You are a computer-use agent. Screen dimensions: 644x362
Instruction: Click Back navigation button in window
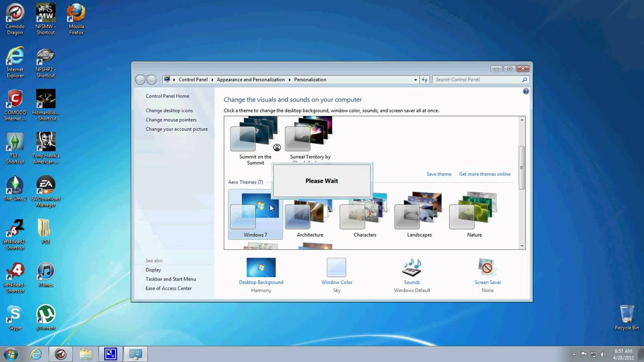click(x=140, y=79)
